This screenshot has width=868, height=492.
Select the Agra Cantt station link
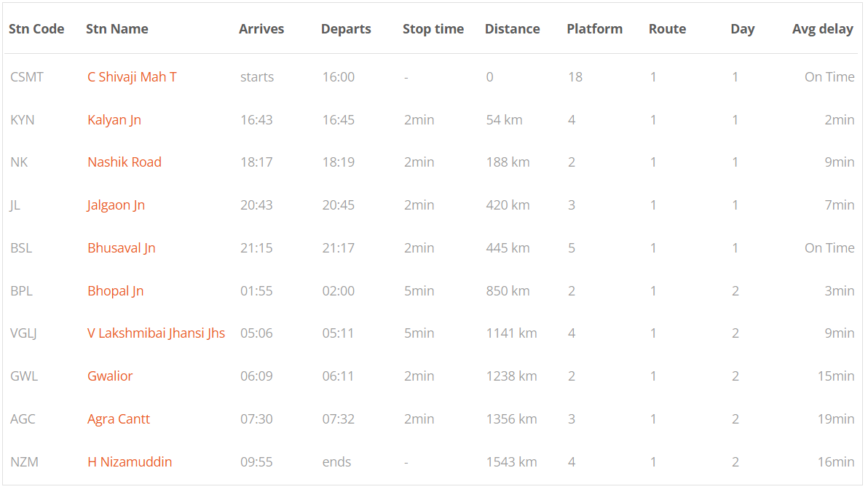pyautogui.click(x=119, y=419)
